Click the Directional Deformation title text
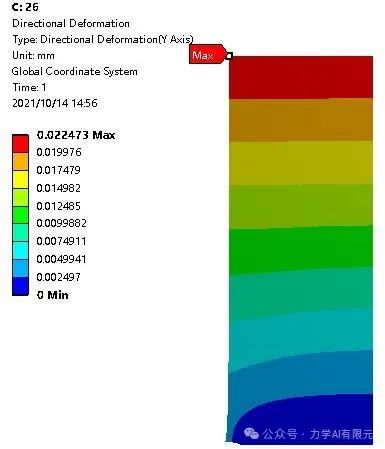 pyautogui.click(x=71, y=23)
